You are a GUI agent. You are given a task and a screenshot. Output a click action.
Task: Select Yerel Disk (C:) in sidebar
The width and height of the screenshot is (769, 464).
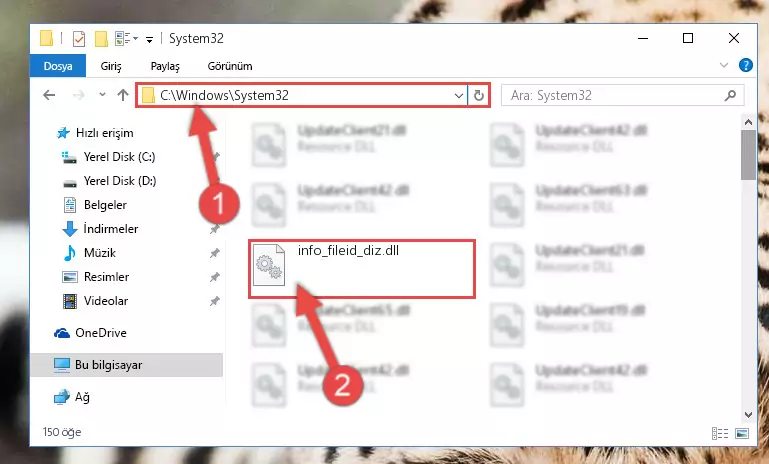pos(119,157)
